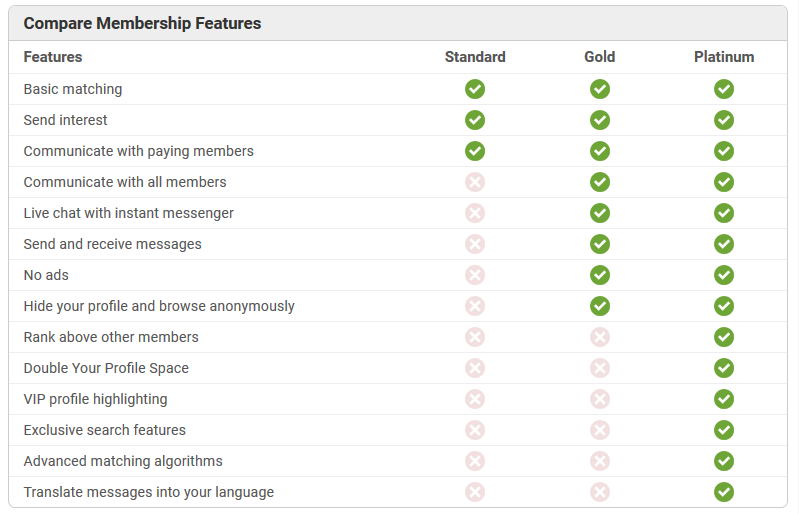
Task: Click Gold checkmark for Hide your profile row
Action: tap(600, 306)
